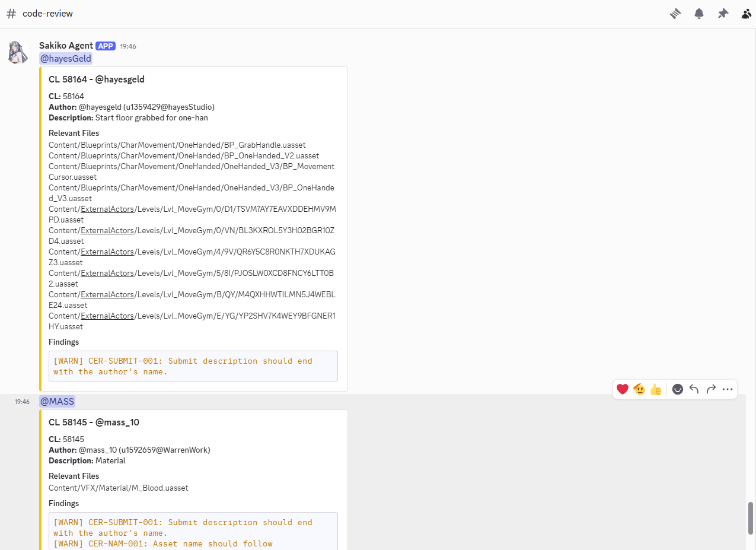Click the APP badge next to Sakiko Agent

(106, 46)
